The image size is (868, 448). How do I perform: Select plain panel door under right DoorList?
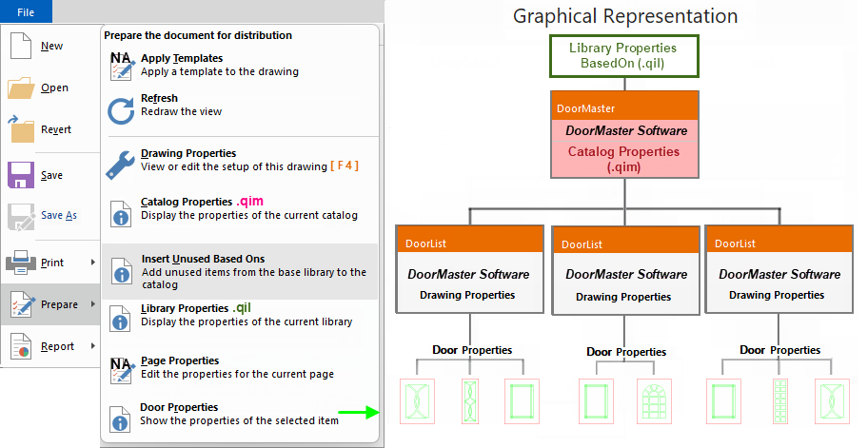click(x=723, y=401)
